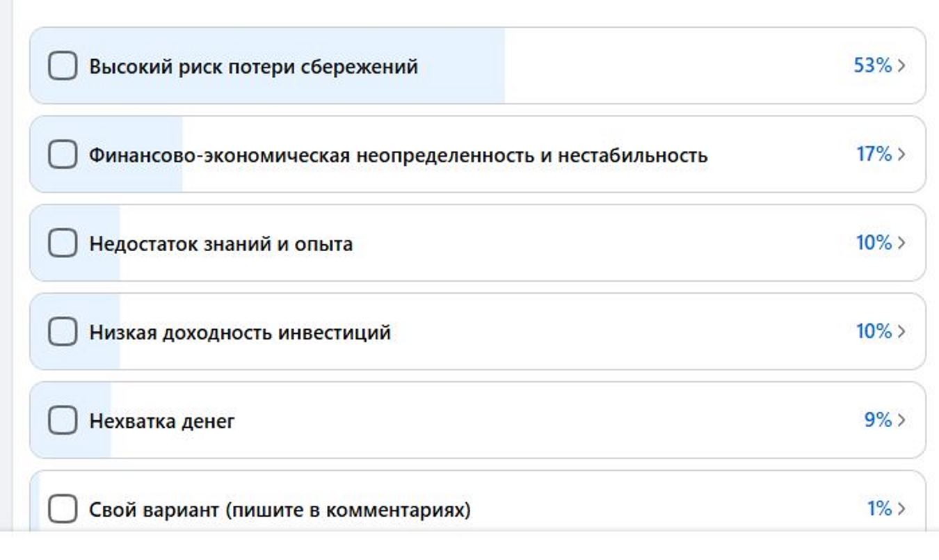Screen dimensions: 939x560
Task: Click the 1% percentage for Свой вариант
Action: (x=879, y=509)
